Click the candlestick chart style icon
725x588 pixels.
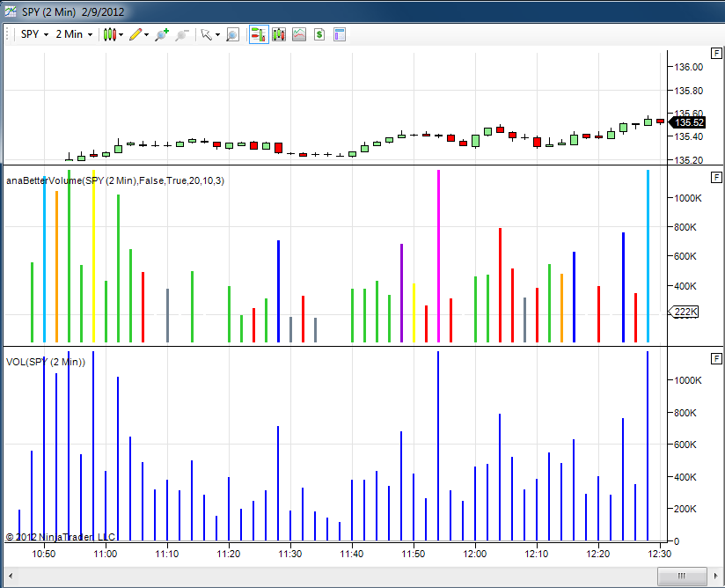[110, 34]
